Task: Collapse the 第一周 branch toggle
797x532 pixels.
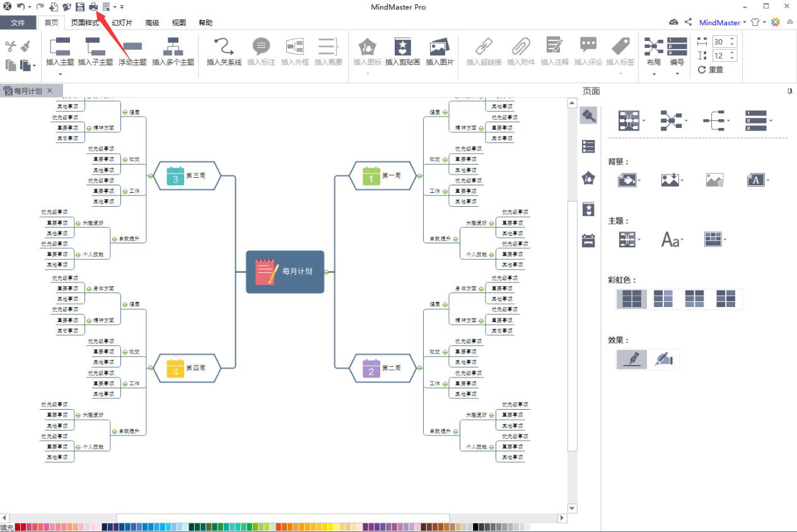Action: pos(419,176)
